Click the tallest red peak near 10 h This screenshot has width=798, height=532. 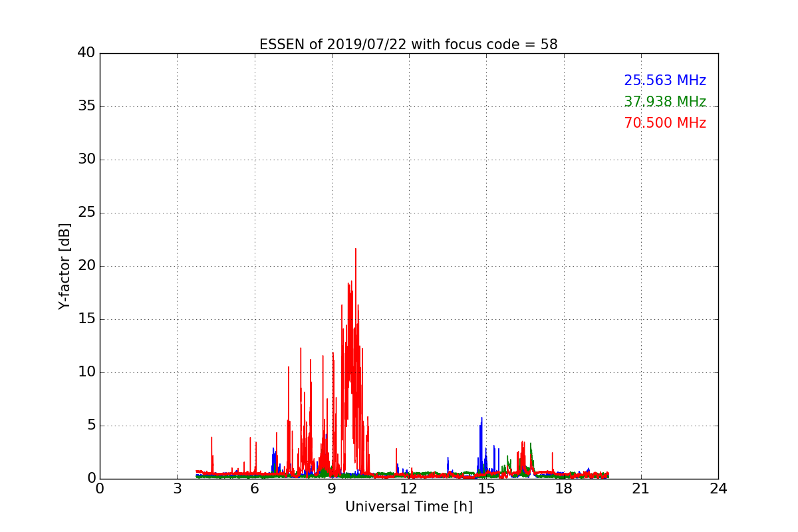pos(356,250)
